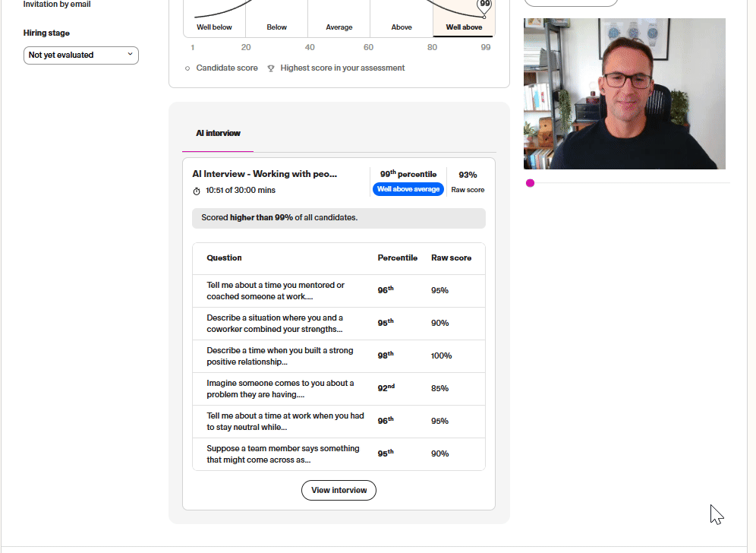Click the video progress slider track
Screen dimensions: 756x553
(630, 183)
